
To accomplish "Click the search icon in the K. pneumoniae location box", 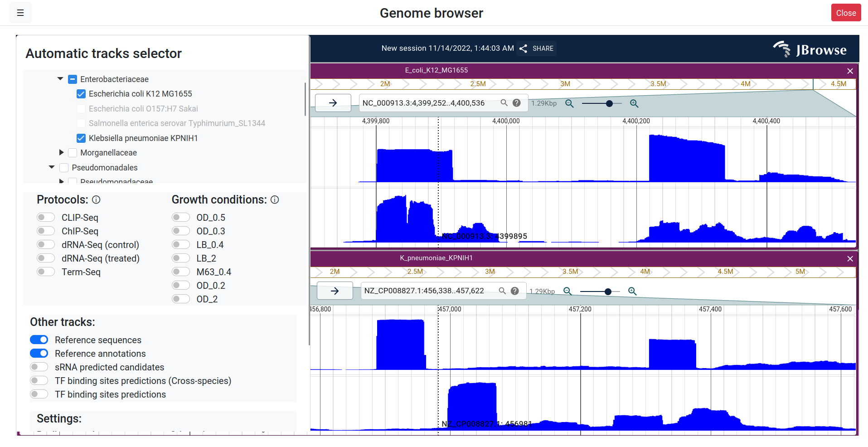I will click(x=502, y=291).
